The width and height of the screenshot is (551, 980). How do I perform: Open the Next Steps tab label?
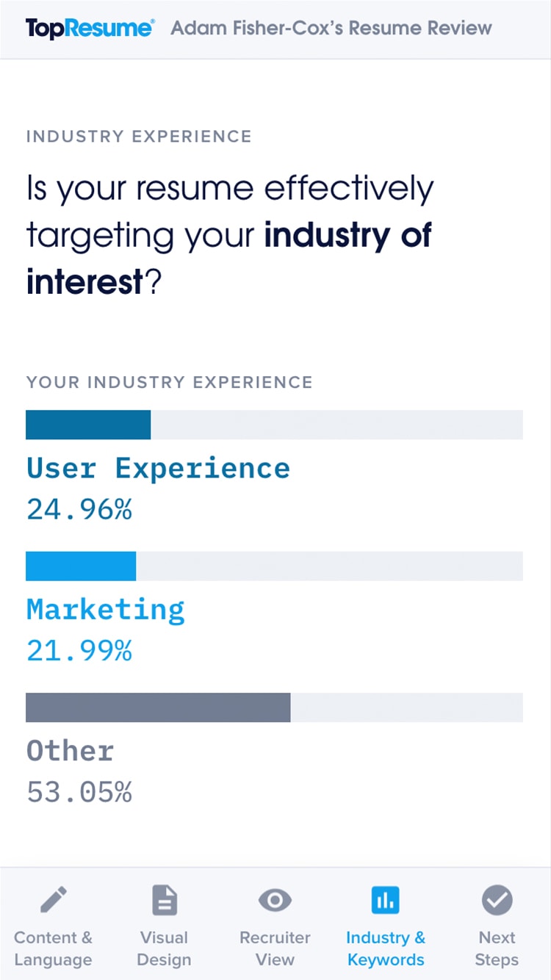click(497, 948)
